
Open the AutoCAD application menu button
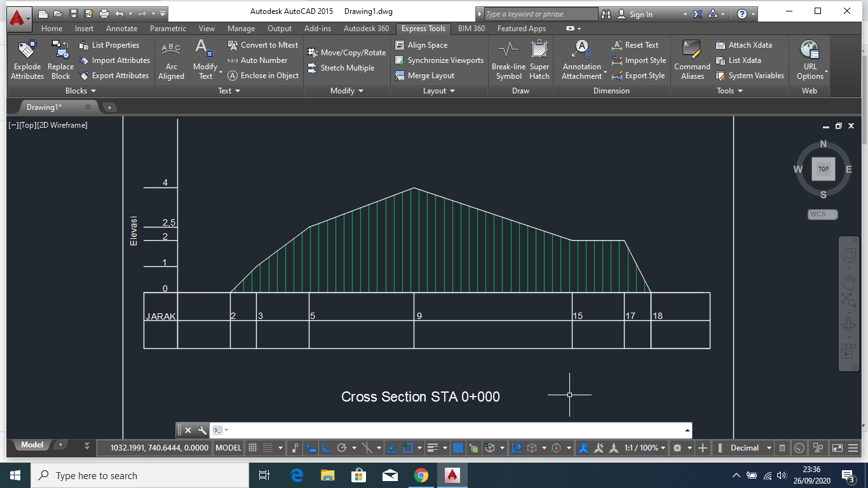pyautogui.click(x=18, y=18)
